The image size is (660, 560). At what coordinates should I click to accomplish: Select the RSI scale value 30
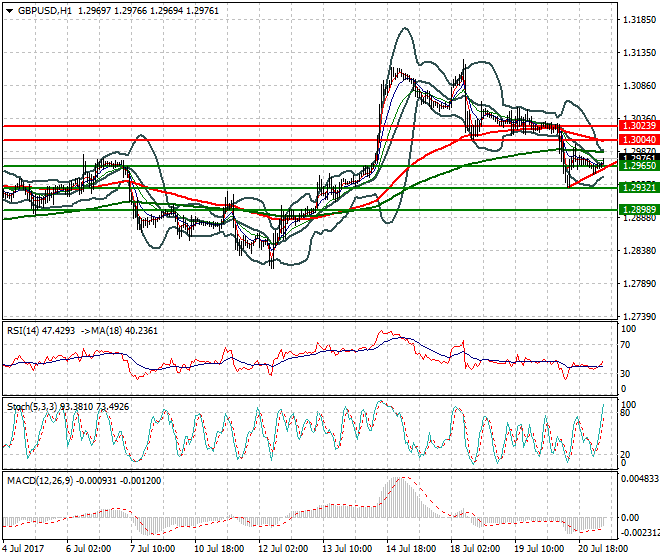pyautogui.click(x=625, y=373)
